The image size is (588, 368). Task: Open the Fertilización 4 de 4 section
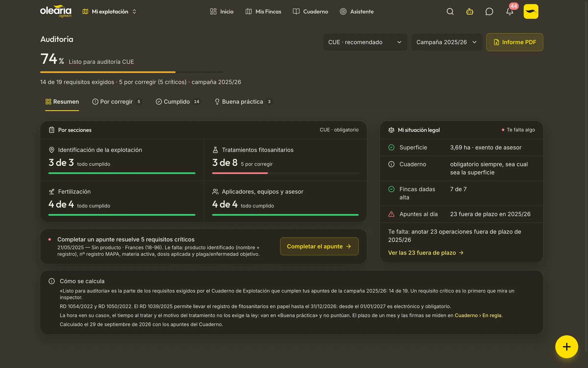click(122, 202)
